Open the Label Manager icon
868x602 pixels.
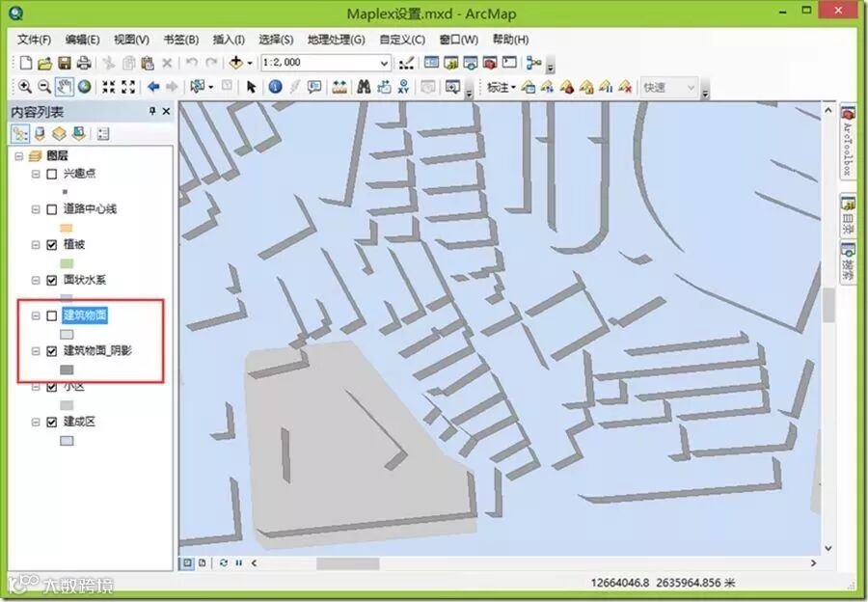529,87
